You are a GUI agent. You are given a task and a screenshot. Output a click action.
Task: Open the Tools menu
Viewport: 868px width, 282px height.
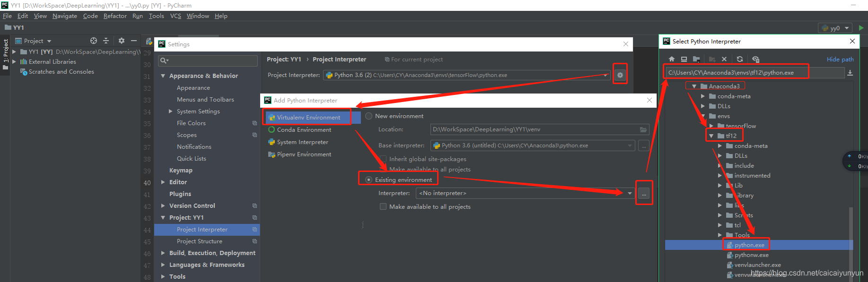click(157, 16)
